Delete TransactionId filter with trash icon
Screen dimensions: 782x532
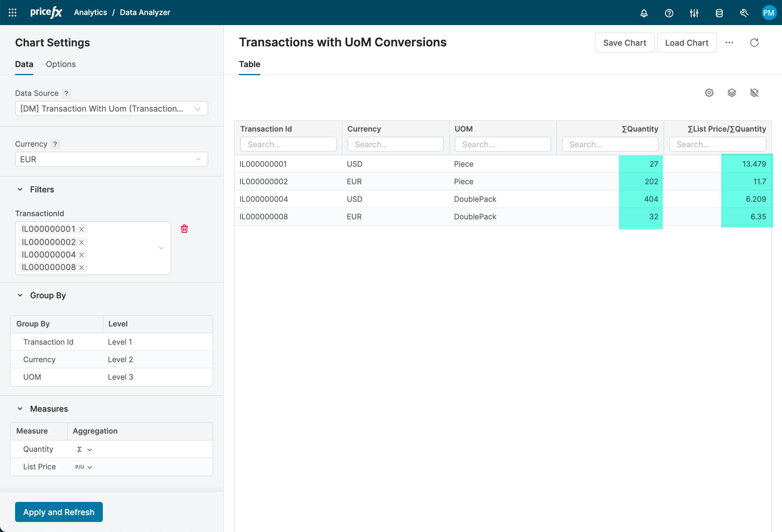(184, 229)
